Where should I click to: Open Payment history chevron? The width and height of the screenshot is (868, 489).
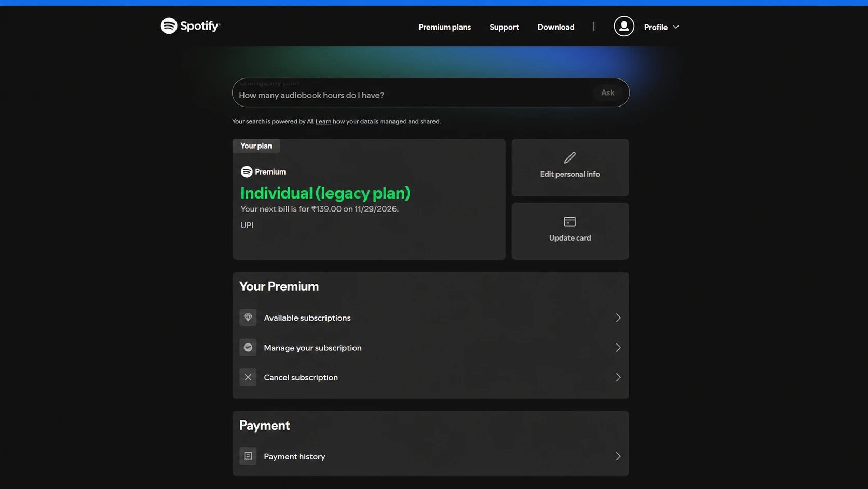618,456
